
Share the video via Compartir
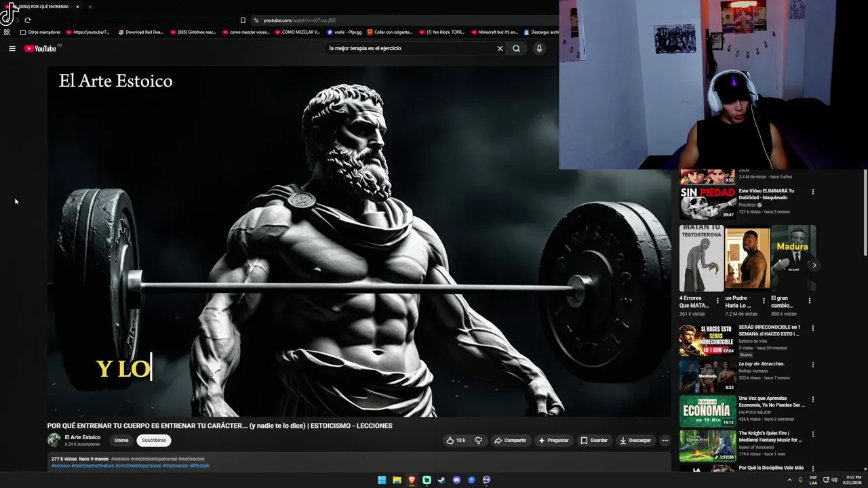click(x=510, y=441)
